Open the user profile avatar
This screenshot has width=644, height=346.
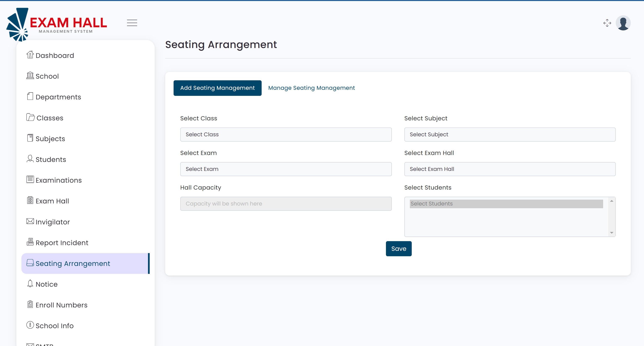[x=623, y=23]
